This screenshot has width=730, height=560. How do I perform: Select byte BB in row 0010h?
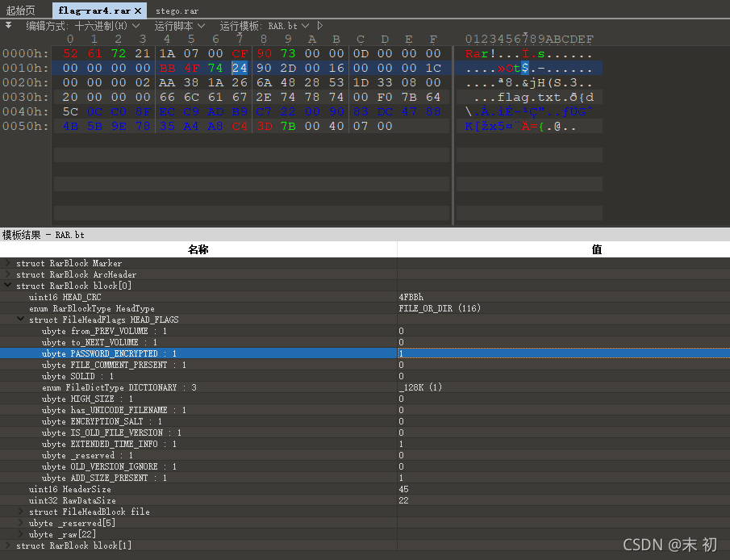(x=167, y=68)
